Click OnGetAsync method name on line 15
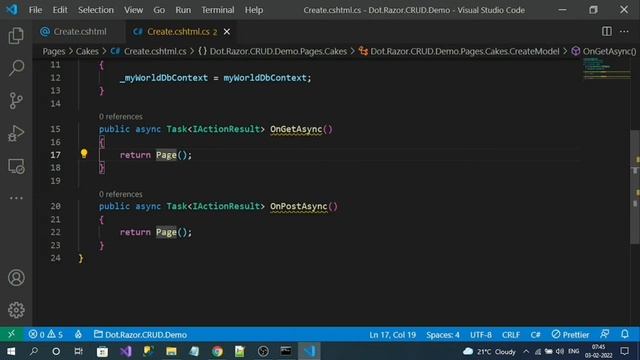 296,129
